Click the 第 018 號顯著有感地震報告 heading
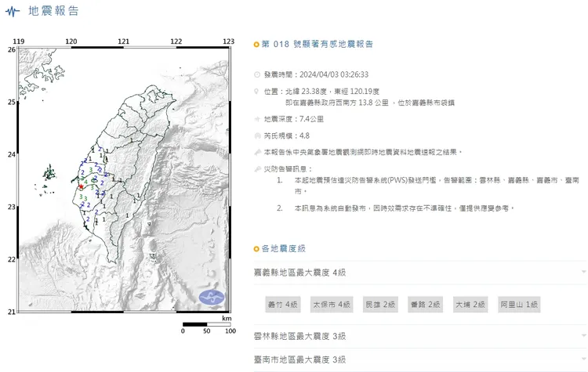The width and height of the screenshot is (588, 372). 318,44
